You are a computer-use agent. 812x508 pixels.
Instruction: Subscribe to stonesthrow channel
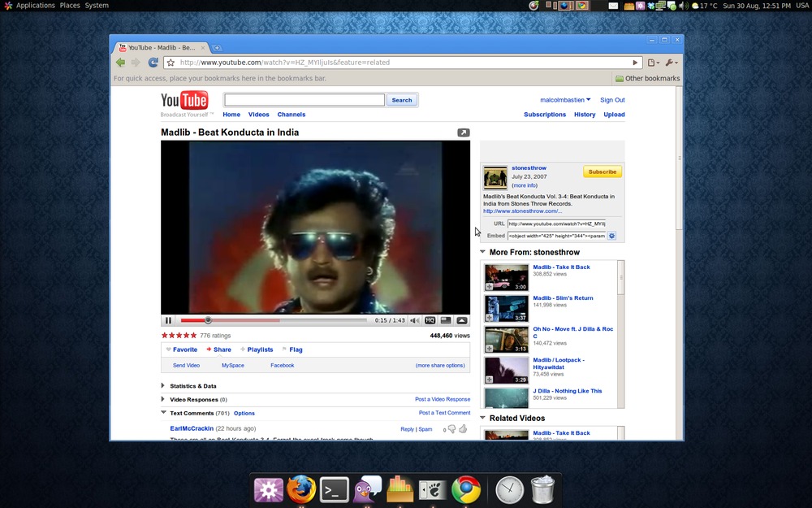click(x=602, y=172)
